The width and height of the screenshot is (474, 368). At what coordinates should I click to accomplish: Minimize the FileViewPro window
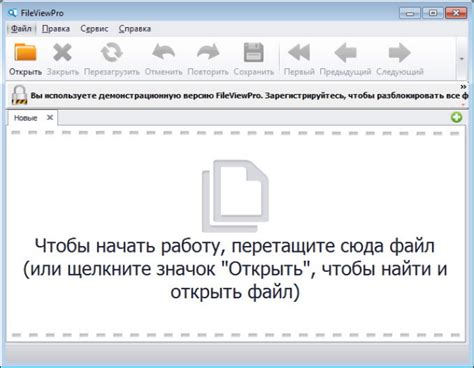tap(410, 13)
